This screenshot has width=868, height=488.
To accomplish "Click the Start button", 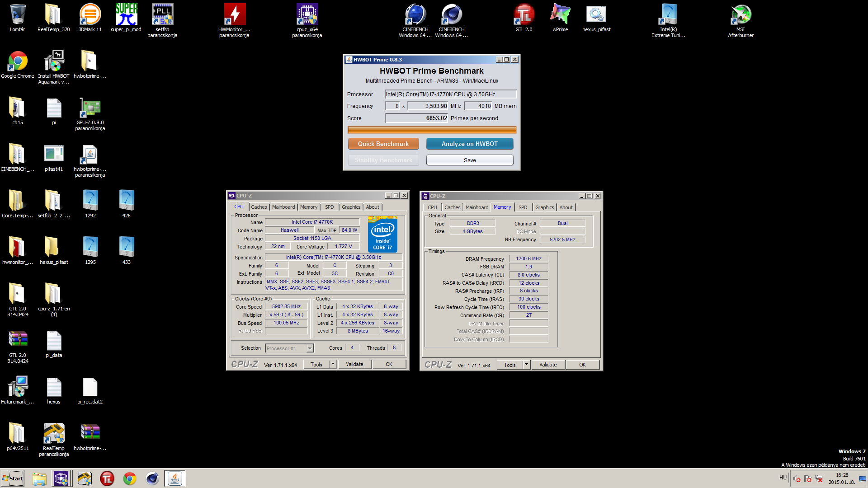I will pos(13,478).
